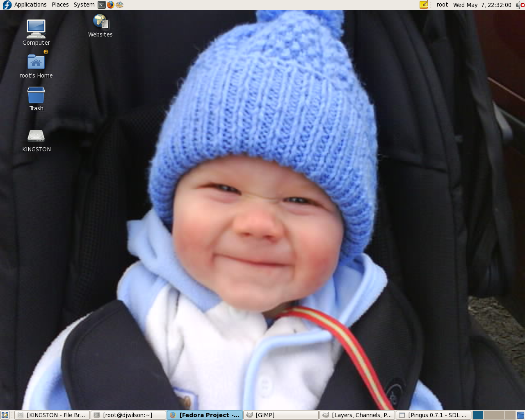Click the root user label in the panel

442,5
